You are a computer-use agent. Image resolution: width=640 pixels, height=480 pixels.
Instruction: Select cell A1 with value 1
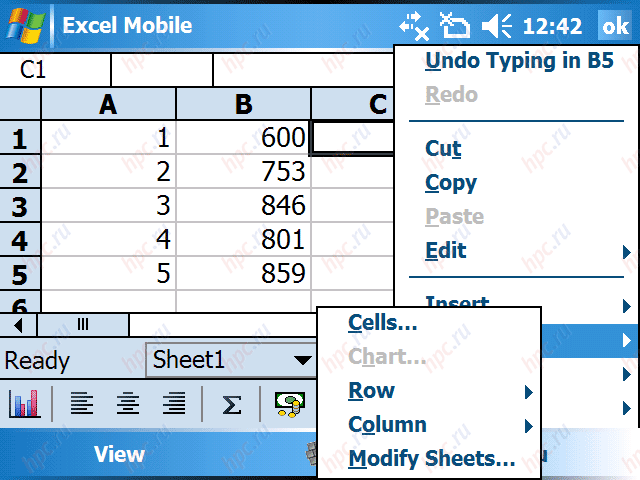[109, 138]
